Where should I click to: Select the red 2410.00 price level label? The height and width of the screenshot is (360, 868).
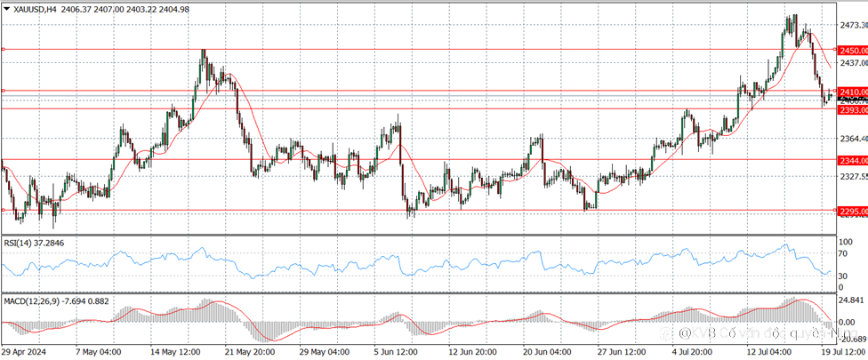pos(853,92)
